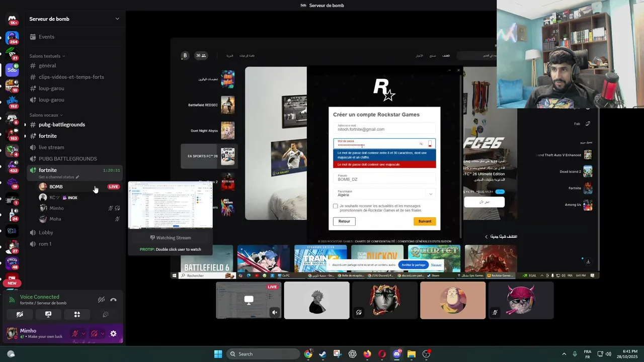Select the beige-background participant tile

coord(453,300)
